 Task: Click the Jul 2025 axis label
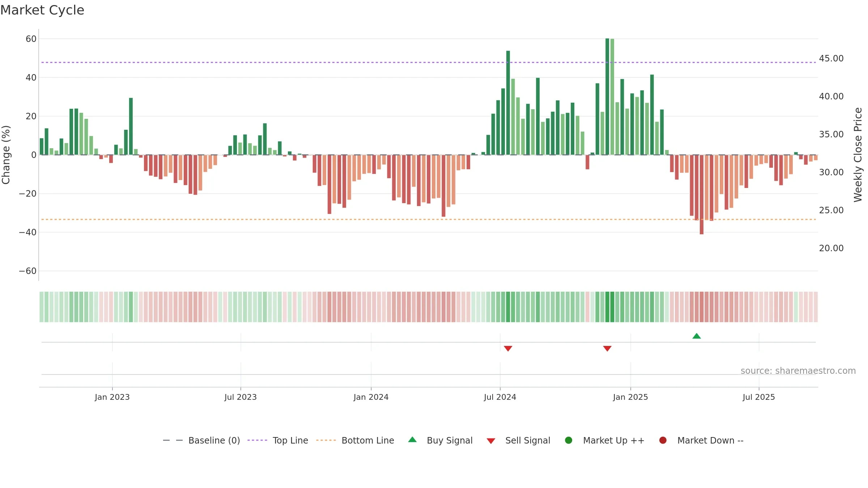click(759, 397)
